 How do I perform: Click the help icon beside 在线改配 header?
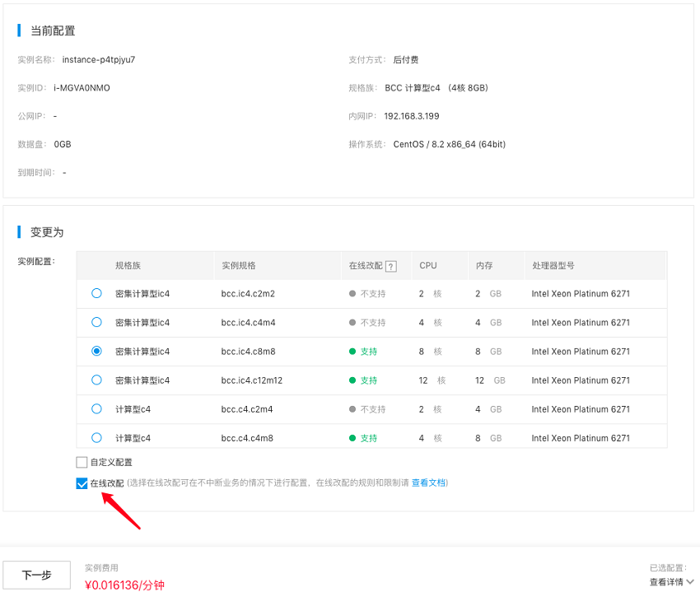click(391, 266)
